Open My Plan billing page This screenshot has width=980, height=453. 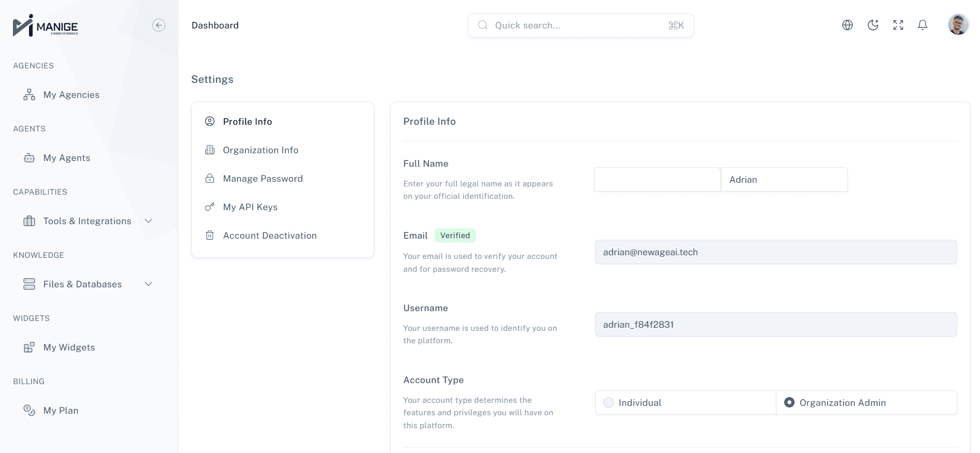coord(61,411)
